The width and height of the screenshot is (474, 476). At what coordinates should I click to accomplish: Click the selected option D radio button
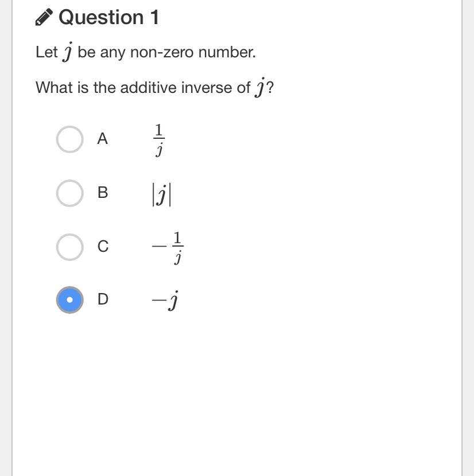(69, 299)
